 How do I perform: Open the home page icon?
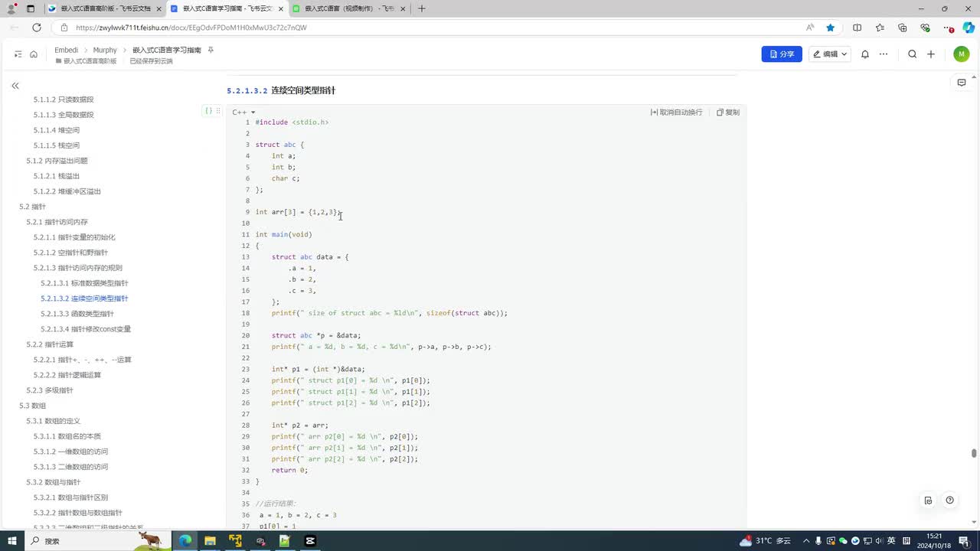tap(34, 54)
